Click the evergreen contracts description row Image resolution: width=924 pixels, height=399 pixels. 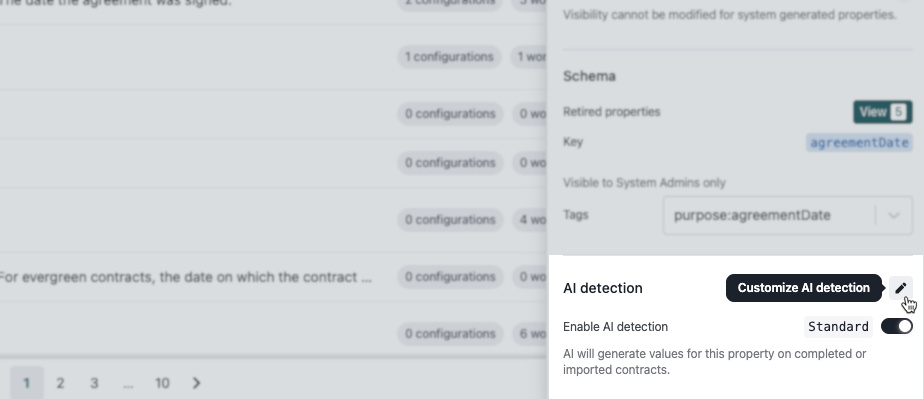pos(185,277)
